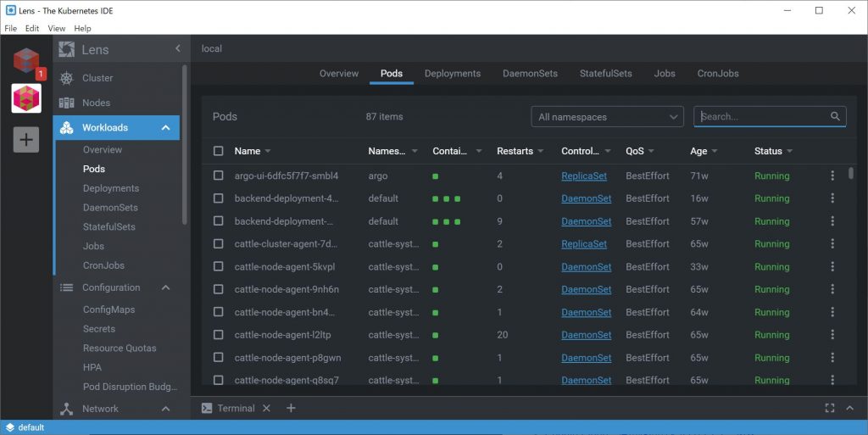
Task: Open the File menu
Action: pos(10,28)
